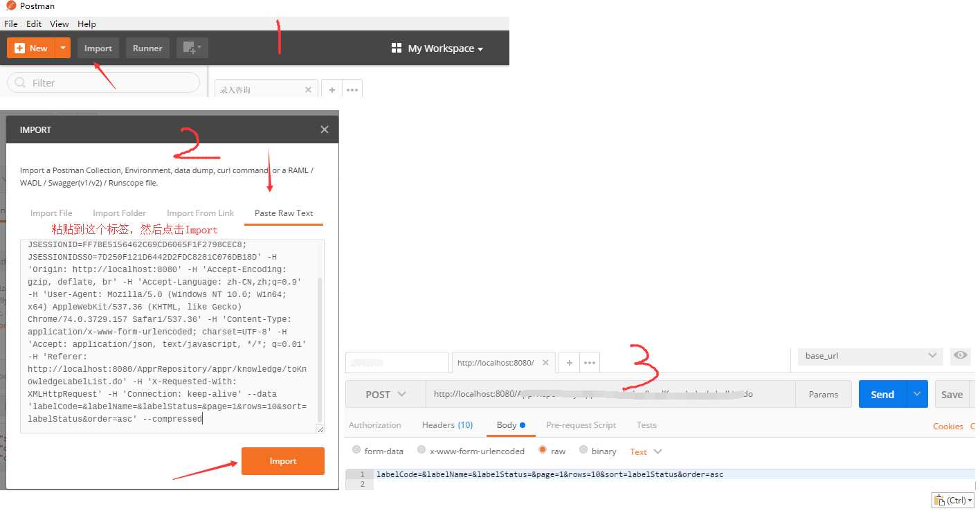Open the File menu

pyautogui.click(x=11, y=24)
